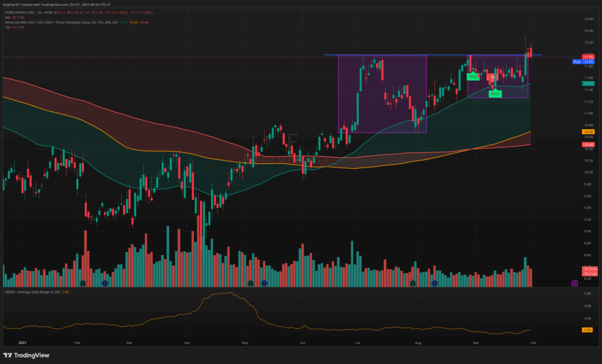
Task: Open the earnings marker in late April
Action: tap(251, 283)
